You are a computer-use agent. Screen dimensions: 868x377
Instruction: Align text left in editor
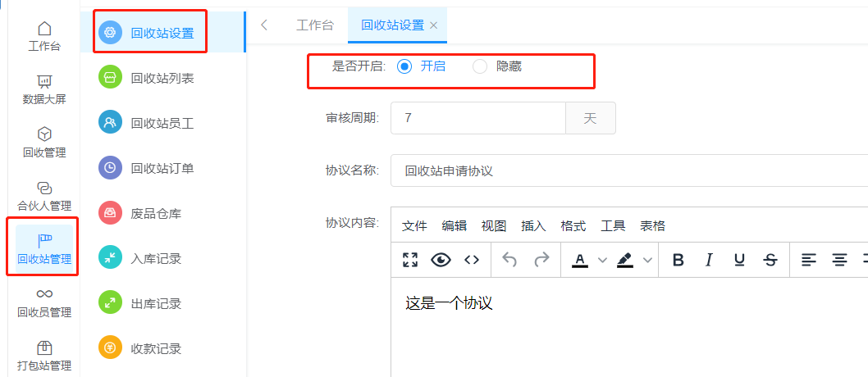click(809, 260)
